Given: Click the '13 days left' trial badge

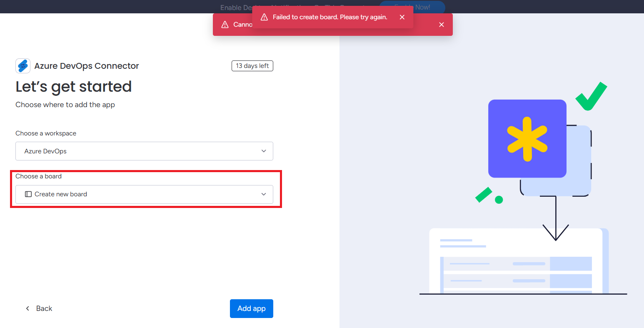Looking at the screenshot, I should (x=252, y=66).
